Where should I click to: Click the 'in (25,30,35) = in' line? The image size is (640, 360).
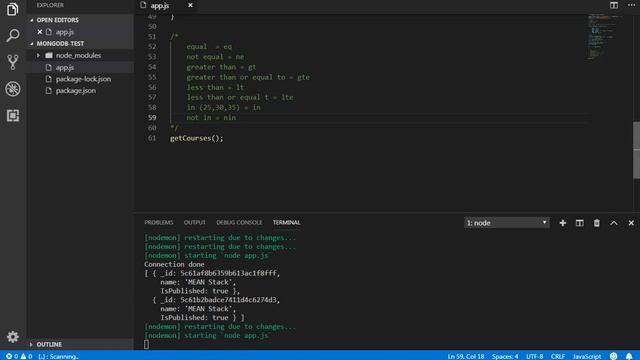(x=223, y=107)
